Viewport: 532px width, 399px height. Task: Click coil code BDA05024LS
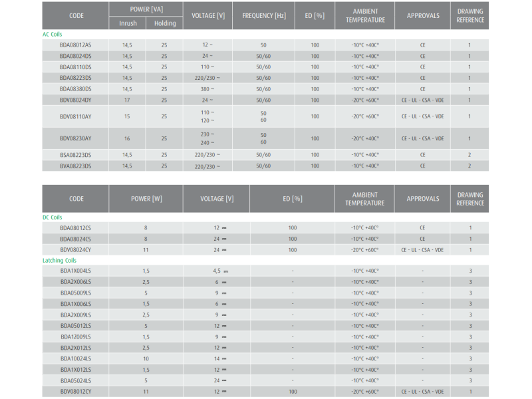76,380
